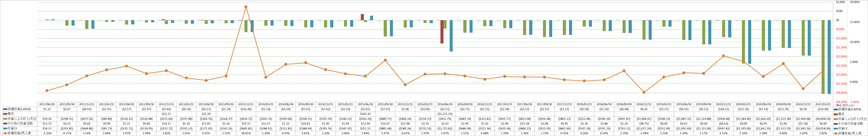The image size is (868, 136).
Task: Select the cell showing -2.16%
Action: coord(47,133)
